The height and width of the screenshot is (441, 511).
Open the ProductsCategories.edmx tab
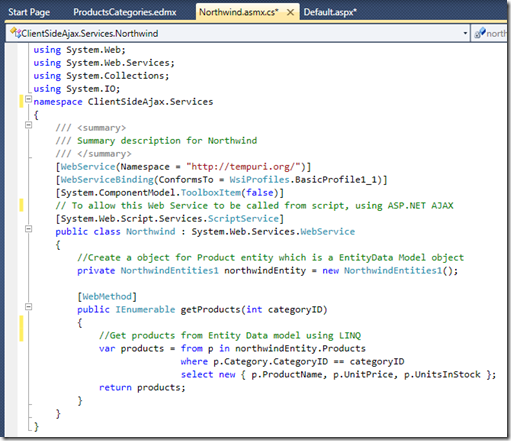[x=125, y=12]
